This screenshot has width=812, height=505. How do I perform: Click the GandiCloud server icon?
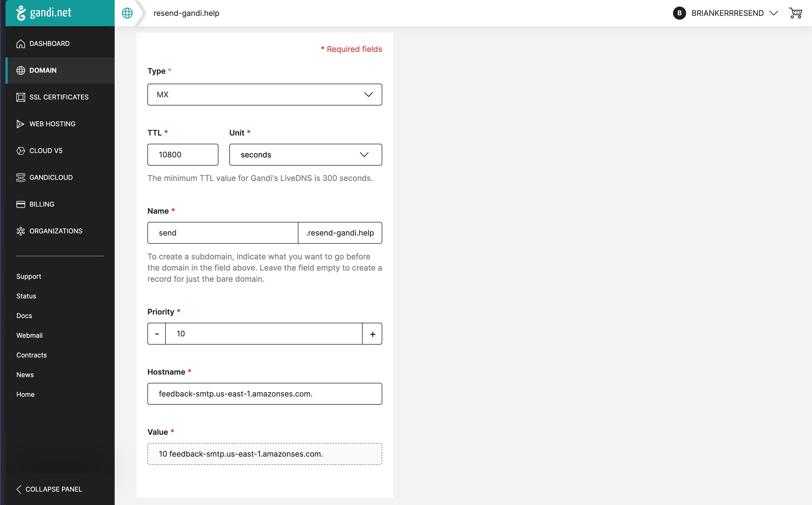pyautogui.click(x=21, y=177)
